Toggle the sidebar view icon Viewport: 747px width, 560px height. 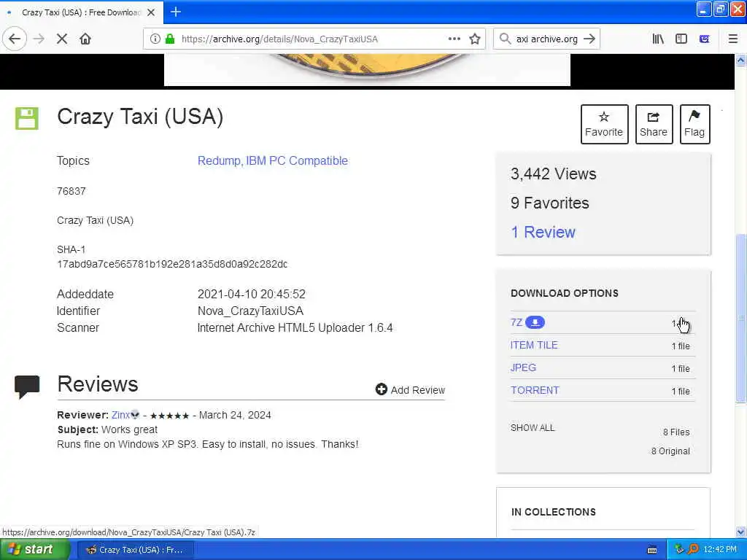pos(681,39)
